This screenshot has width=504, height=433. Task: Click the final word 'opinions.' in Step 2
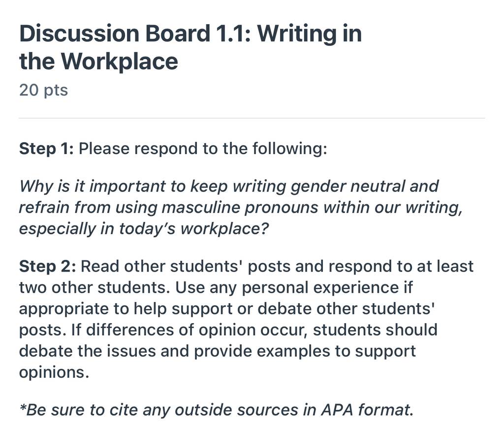(x=54, y=372)
